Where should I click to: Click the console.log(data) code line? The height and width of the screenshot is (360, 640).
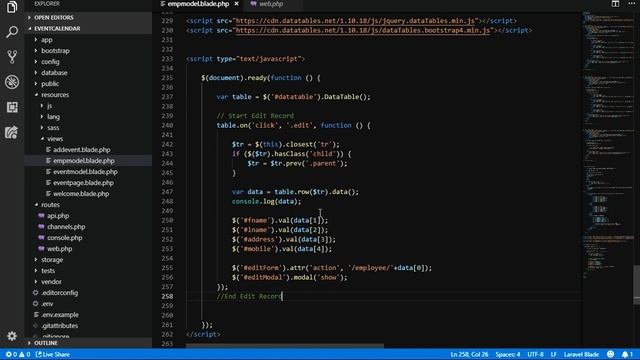tap(266, 202)
